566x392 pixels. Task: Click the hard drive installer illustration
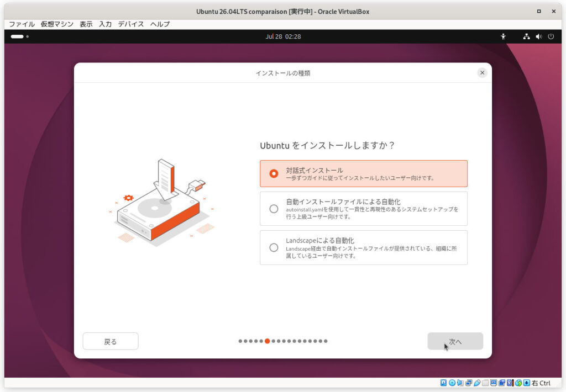(x=161, y=203)
